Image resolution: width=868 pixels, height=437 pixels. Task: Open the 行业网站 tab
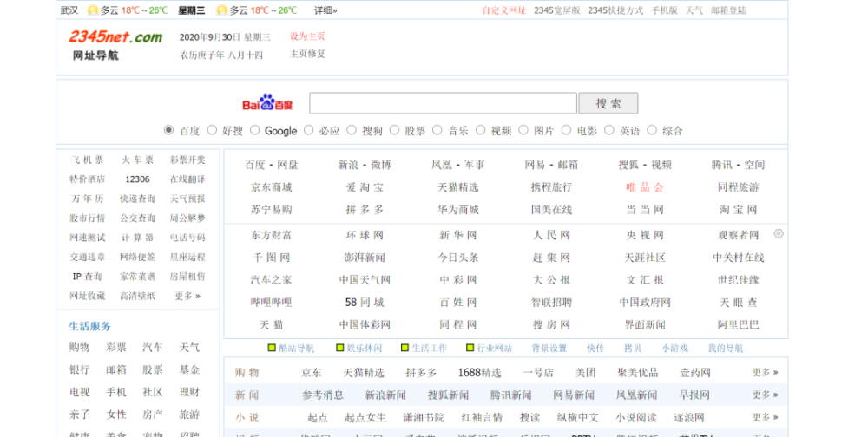click(495, 349)
